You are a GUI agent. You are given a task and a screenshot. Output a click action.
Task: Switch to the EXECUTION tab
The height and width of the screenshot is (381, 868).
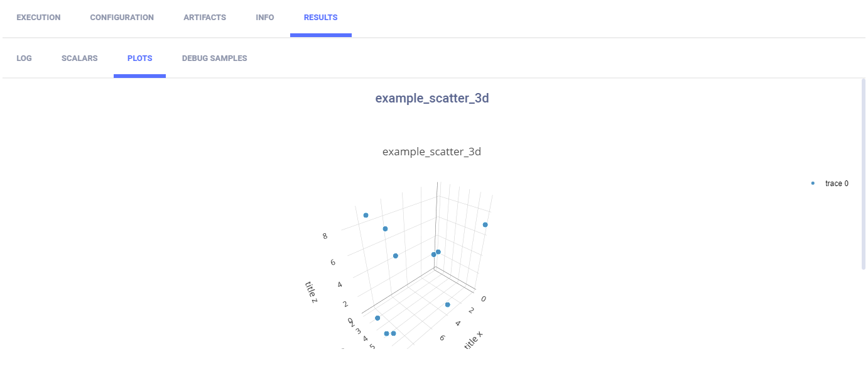coord(38,17)
